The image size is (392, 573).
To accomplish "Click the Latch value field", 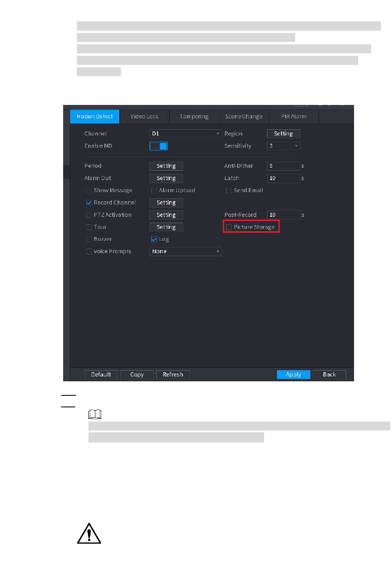I will pos(283,178).
